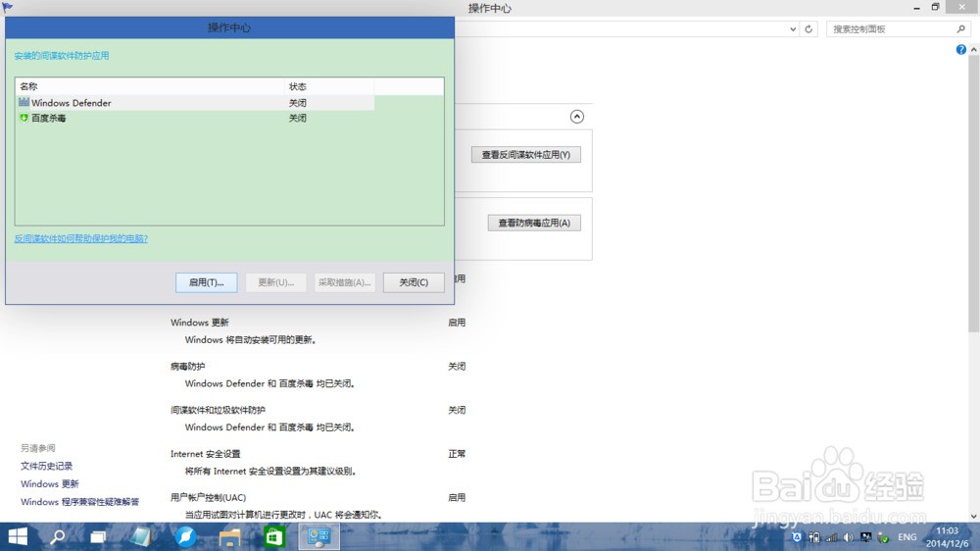This screenshot has height=551, width=980.
Task: Open Windows 更新 link in sidebar
Action: (x=49, y=484)
